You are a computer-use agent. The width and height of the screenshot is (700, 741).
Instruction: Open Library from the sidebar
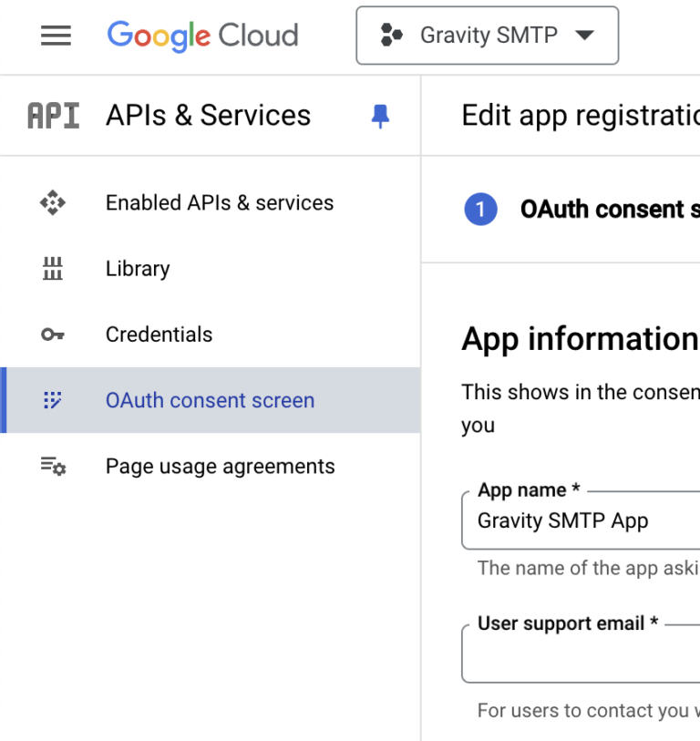pos(138,268)
